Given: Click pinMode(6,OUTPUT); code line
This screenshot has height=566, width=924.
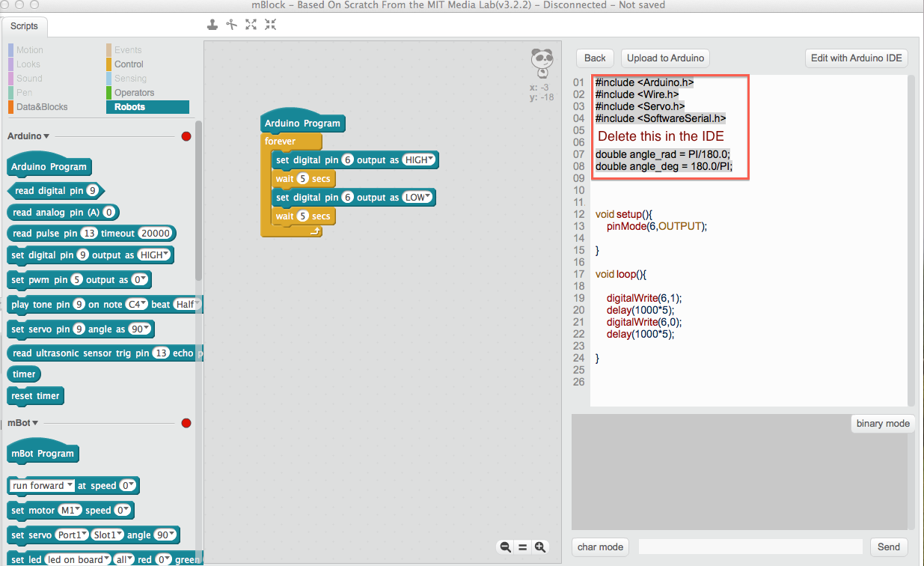Looking at the screenshot, I should [x=657, y=225].
